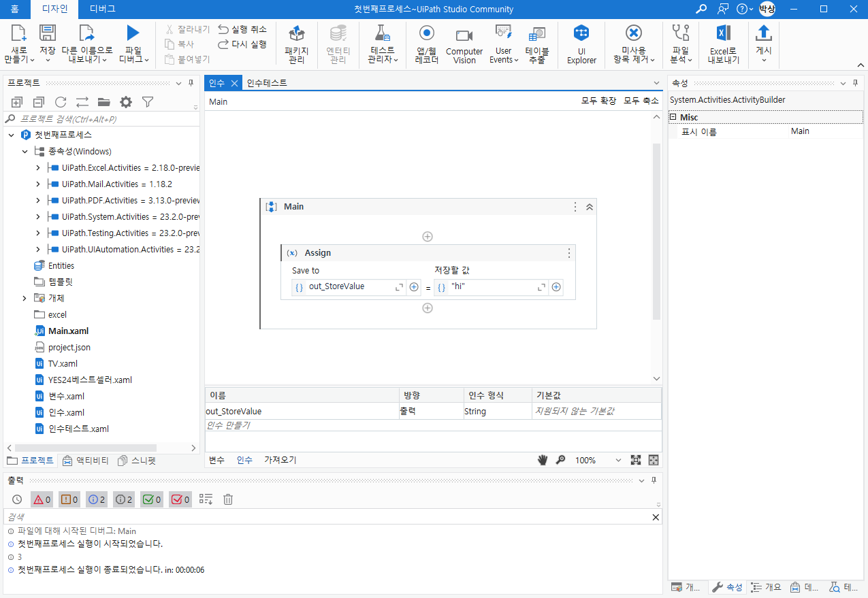Collapse the Main sequence container

click(x=590, y=207)
